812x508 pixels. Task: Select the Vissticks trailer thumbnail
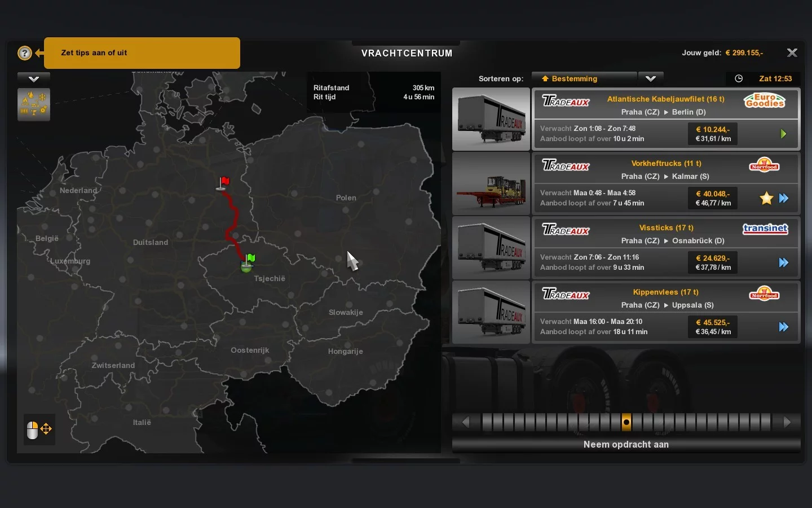click(491, 248)
